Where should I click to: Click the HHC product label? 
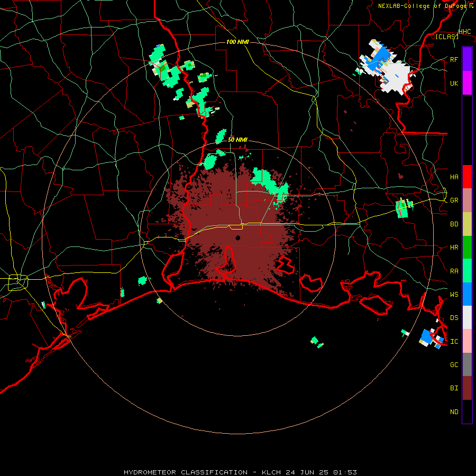(x=464, y=32)
